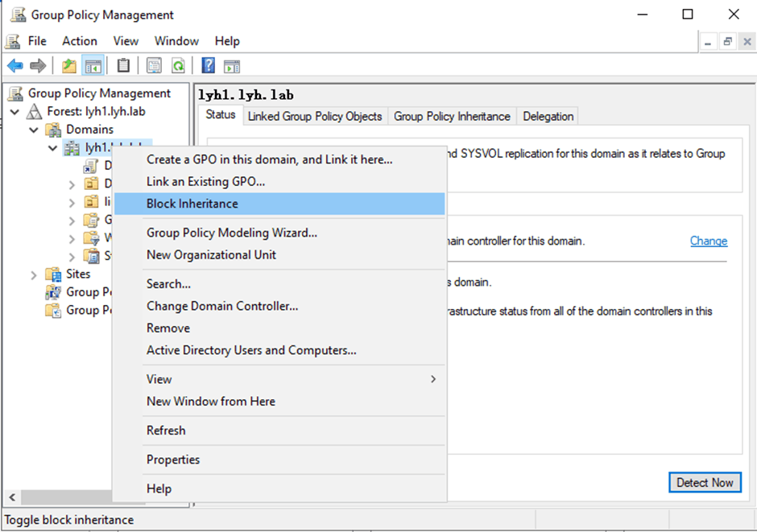757x532 pixels.
Task: Open 'Active Directory Users and Computers...'
Action: [279, 350]
